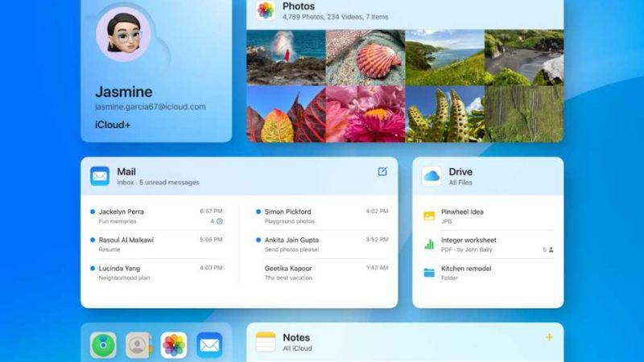Click the unread dot beside Simon Pickford
This screenshot has width=644, height=362.
pos(258,212)
